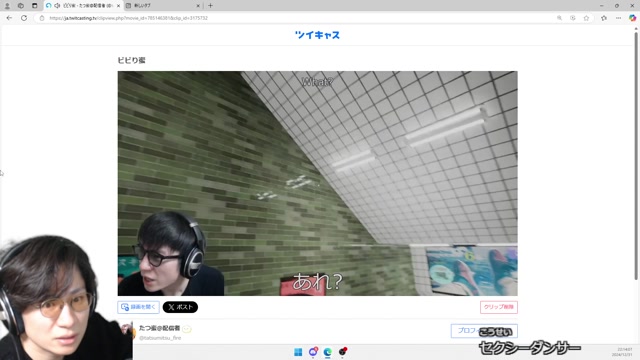Mute the tab using the speaker icon
This screenshot has width=640, height=360.
point(57,6)
